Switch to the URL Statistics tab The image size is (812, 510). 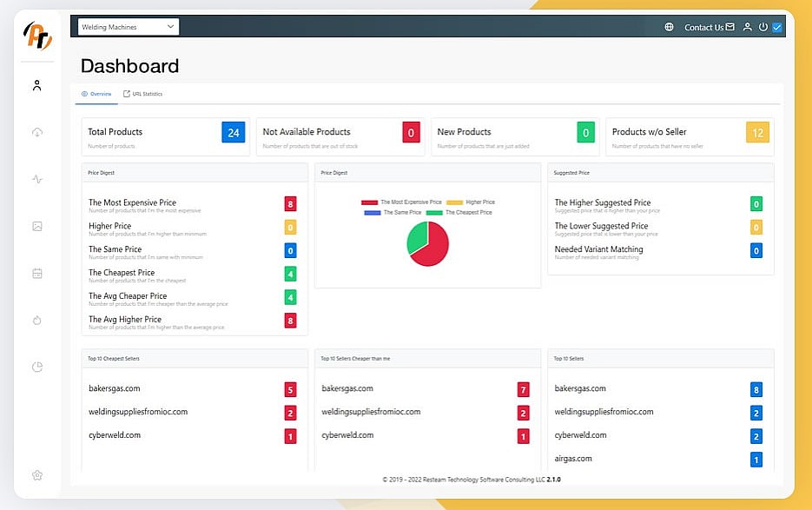[x=142, y=94]
